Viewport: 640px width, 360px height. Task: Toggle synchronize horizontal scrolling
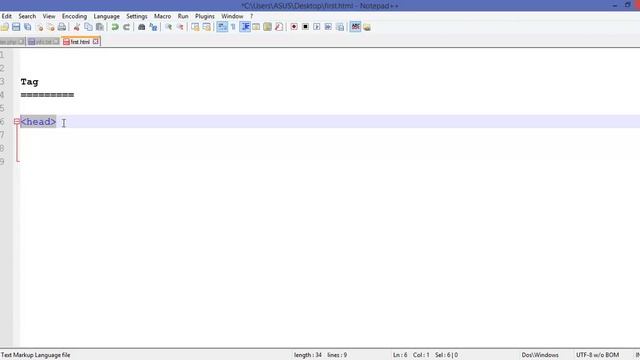(x=207, y=27)
